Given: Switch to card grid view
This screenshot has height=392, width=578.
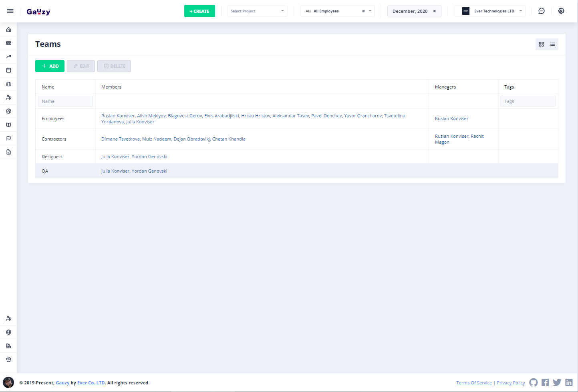Looking at the screenshot, I should coord(541,44).
